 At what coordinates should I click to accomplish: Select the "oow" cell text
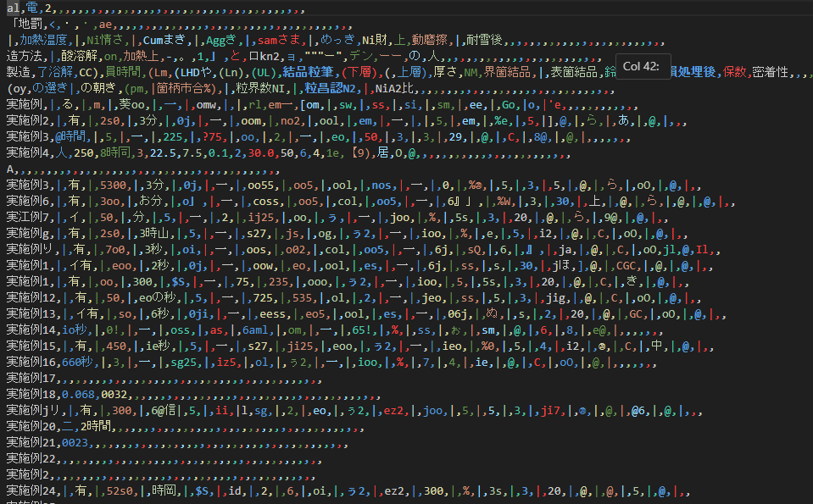click(263, 266)
